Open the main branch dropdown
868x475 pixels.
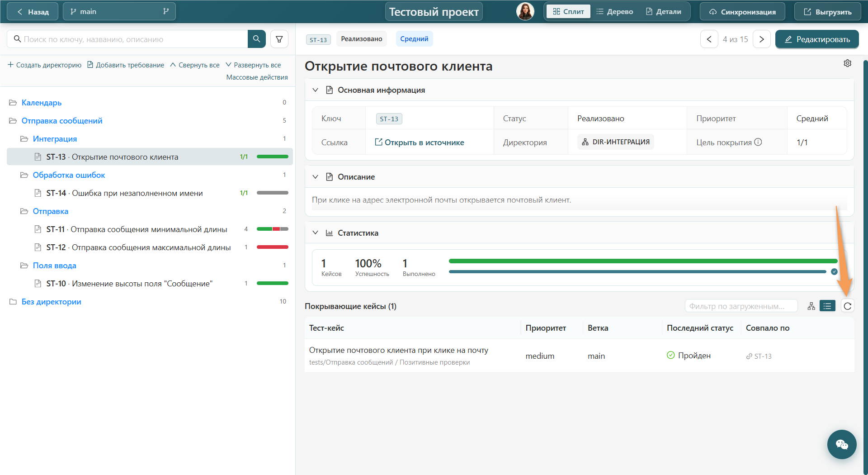click(119, 11)
